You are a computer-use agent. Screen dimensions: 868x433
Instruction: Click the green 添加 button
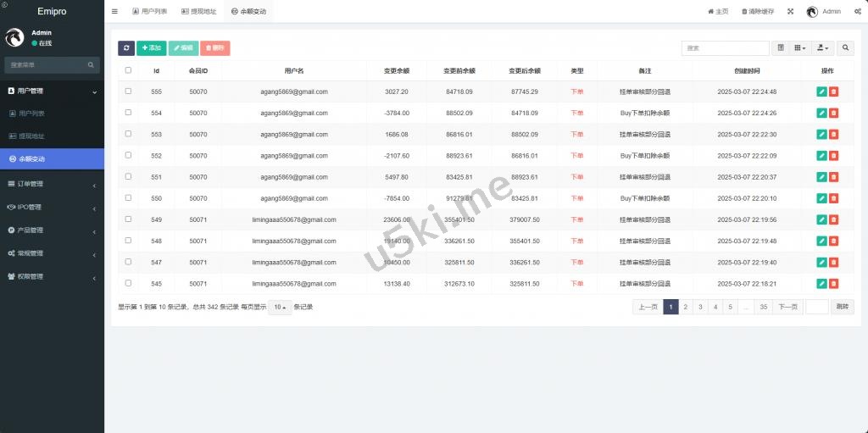coord(151,48)
